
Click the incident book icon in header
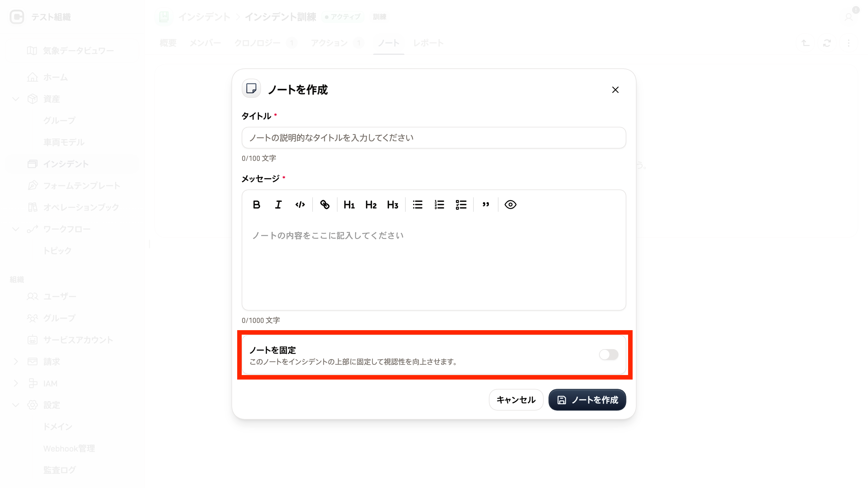164,17
